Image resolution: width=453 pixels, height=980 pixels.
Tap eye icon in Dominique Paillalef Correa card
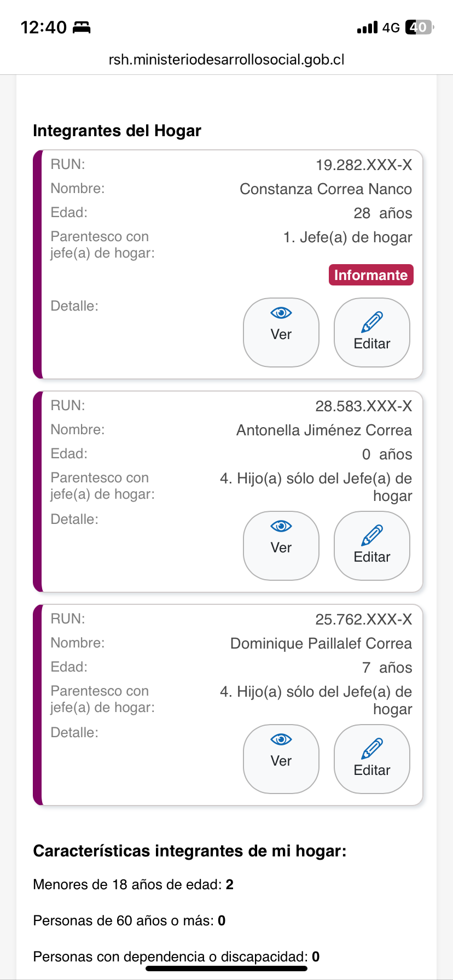281,740
